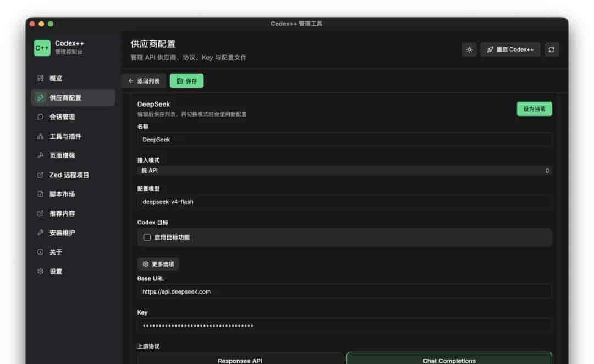The height and width of the screenshot is (364, 594).
Task: Click the 会话管理 chat bubble icon
Action: [41, 117]
